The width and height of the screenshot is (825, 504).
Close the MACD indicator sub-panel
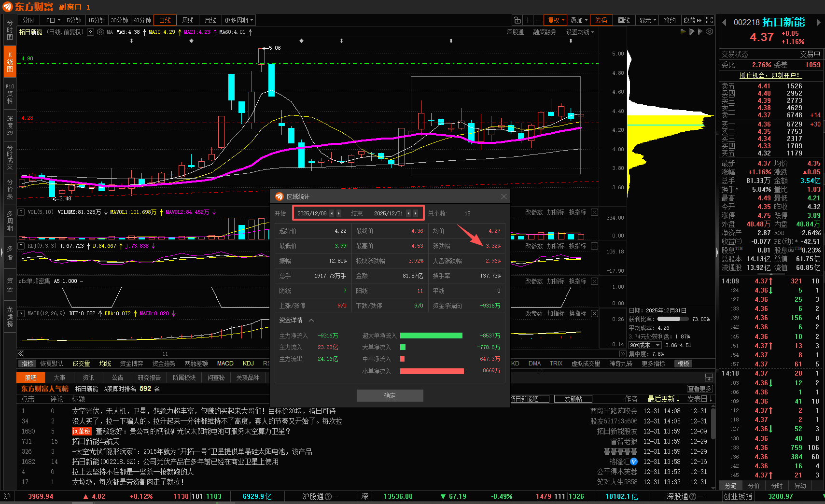point(594,314)
